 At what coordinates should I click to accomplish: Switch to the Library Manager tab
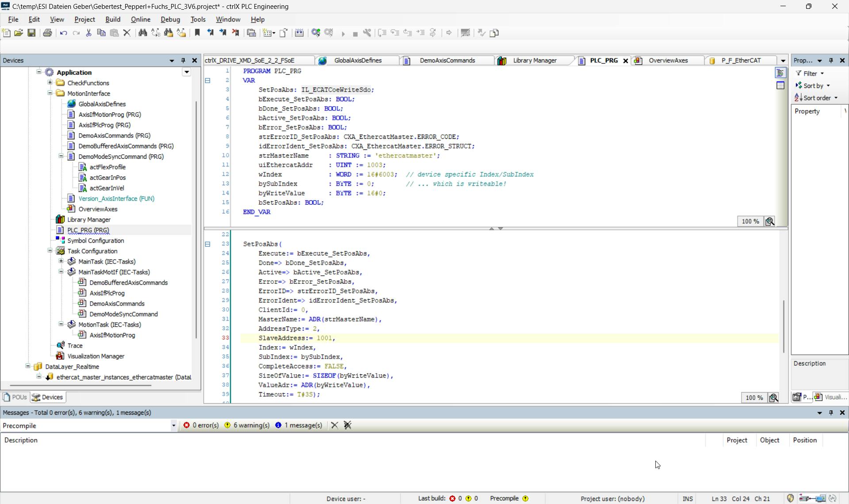pyautogui.click(x=534, y=61)
